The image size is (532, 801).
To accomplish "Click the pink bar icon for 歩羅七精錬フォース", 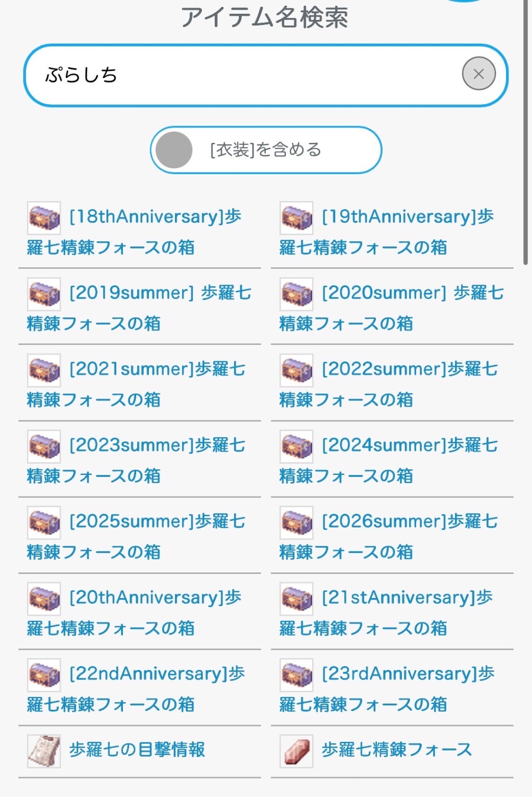I will [296, 750].
